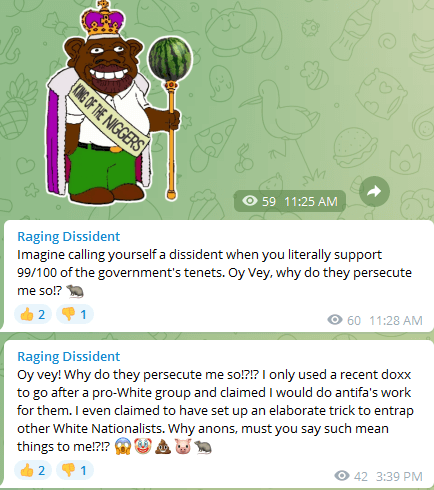Click the rat emoji ending the 3:39 PM message
The image size is (434, 490).
point(203,447)
